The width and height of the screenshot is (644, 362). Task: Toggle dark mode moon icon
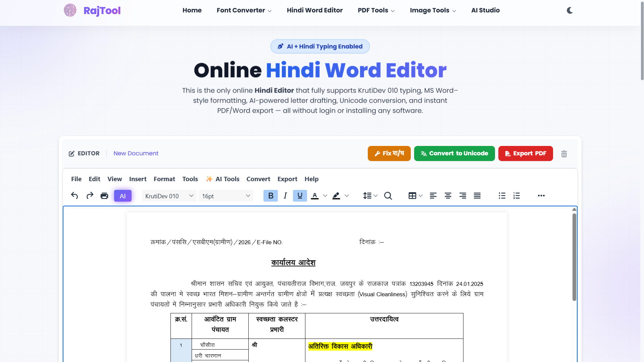[x=570, y=10]
